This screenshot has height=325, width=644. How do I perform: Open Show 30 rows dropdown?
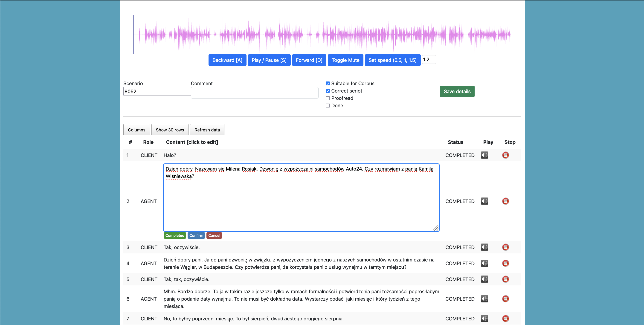click(x=170, y=130)
